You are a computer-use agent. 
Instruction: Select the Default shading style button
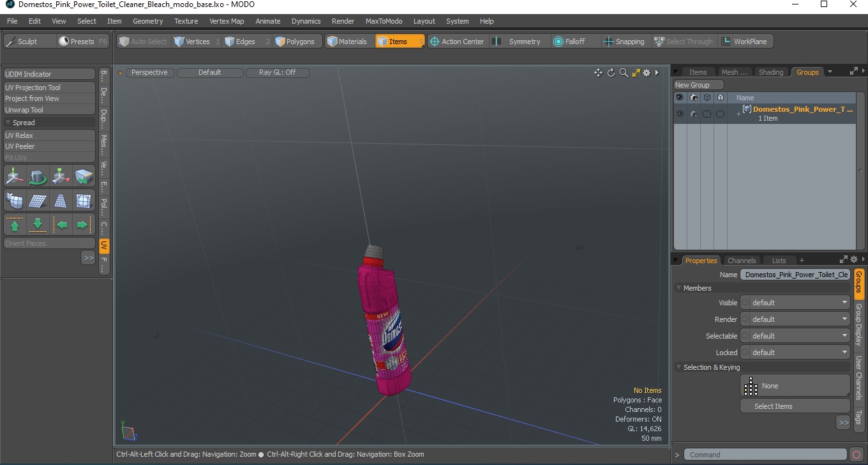point(209,73)
